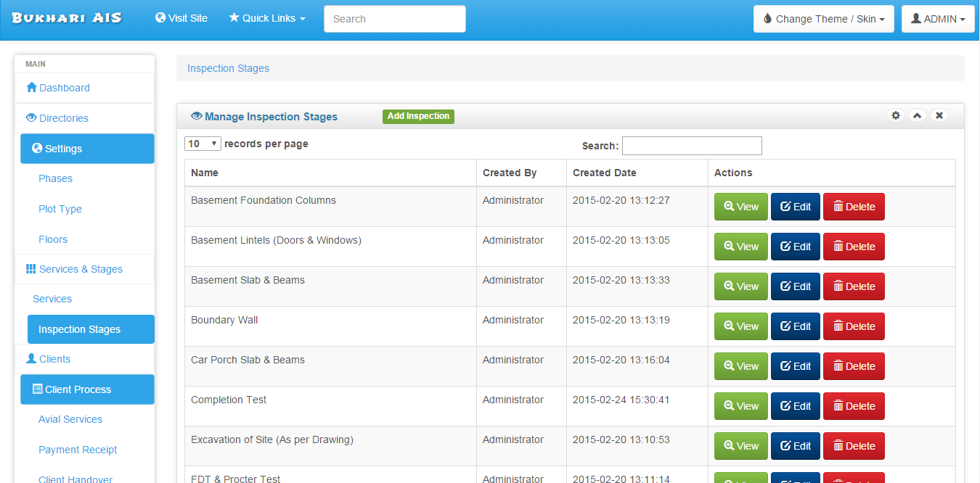The width and height of the screenshot is (980, 483).
Task: Open the ADMIN user menu
Action: pos(937,19)
